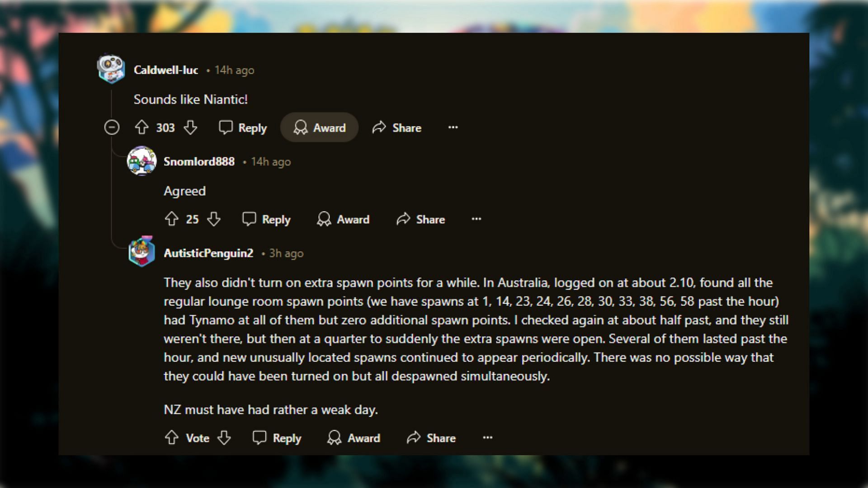The image size is (868, 488).
Task: Expand the more options menu for Caldwell-luc
Action: click(x=453, y=127)
